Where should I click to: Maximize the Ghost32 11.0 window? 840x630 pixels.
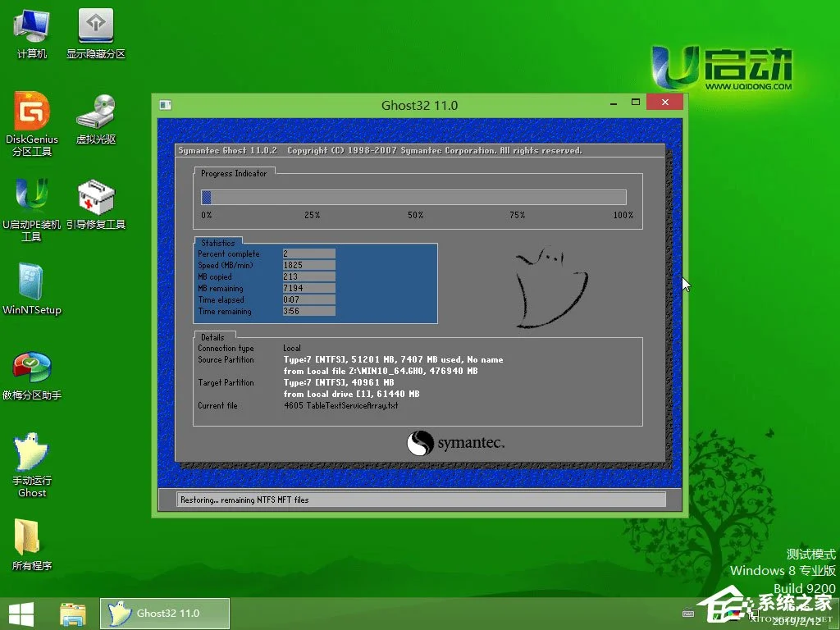point(636,103)
